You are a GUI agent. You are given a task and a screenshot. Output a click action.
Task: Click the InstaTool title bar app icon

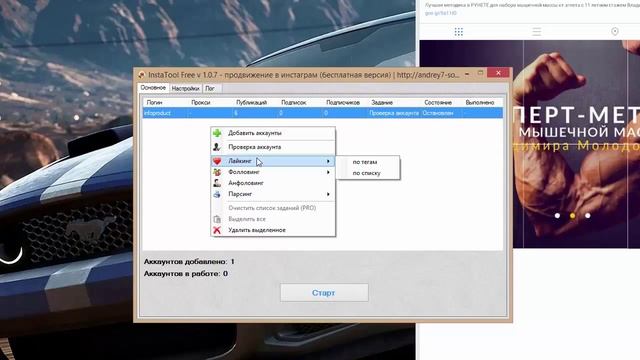click(142, 75)
